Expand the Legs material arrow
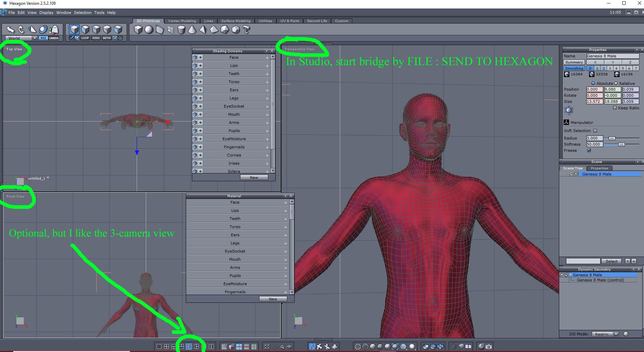This screenshot has width=644, height=352. (286, 243)
